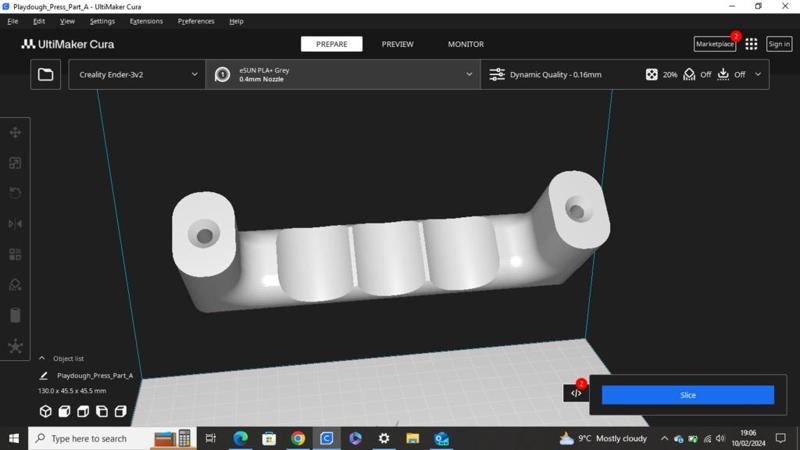Click the support Off icon
The height and width of the screenshot is (450, 800).
pyautogui.click(x=689, y=74)
